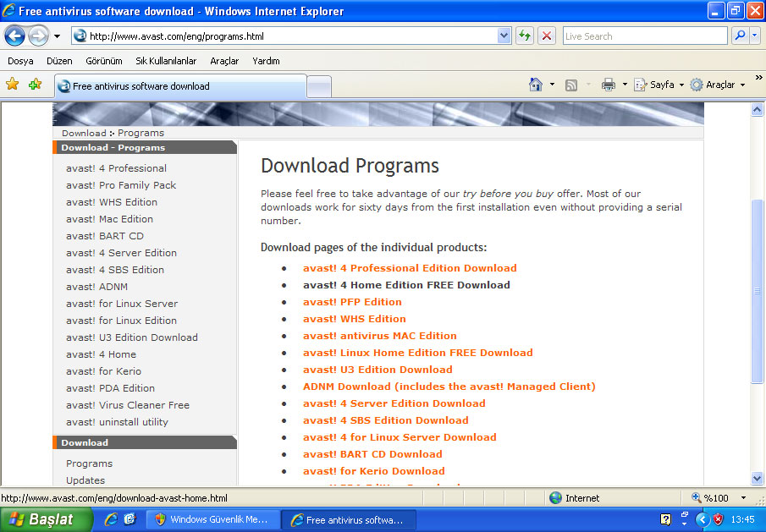Click the Home page icon

tap(536, 85)
